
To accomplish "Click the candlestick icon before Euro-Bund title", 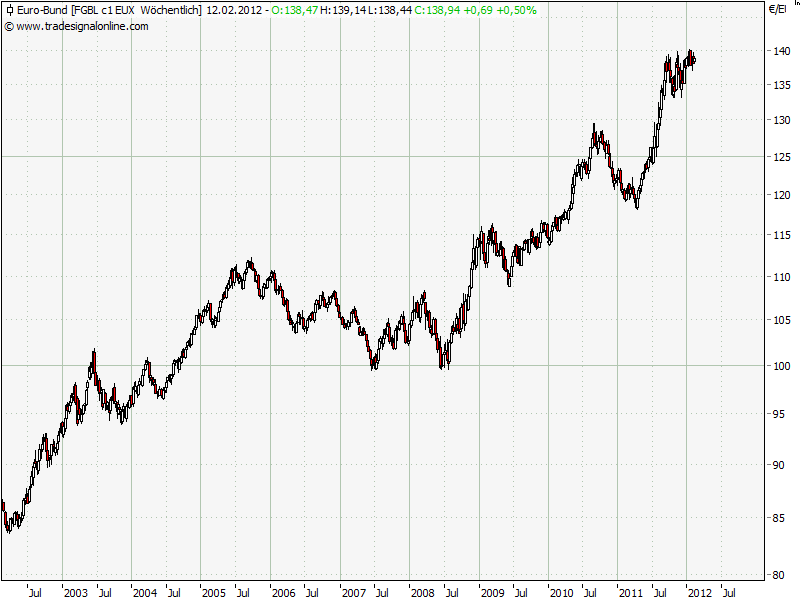I will coord(9,10).
